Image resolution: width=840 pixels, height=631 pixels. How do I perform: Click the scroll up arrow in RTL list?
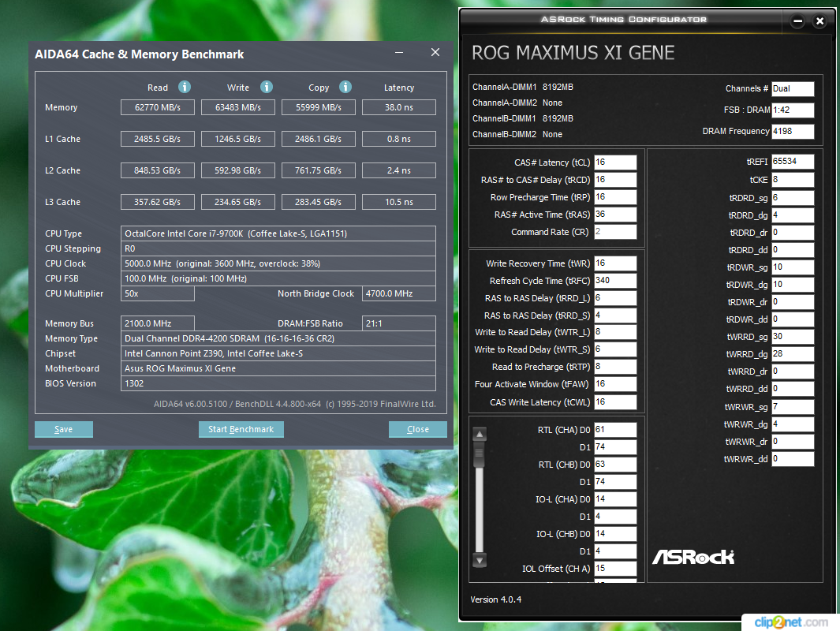(480, 434)
